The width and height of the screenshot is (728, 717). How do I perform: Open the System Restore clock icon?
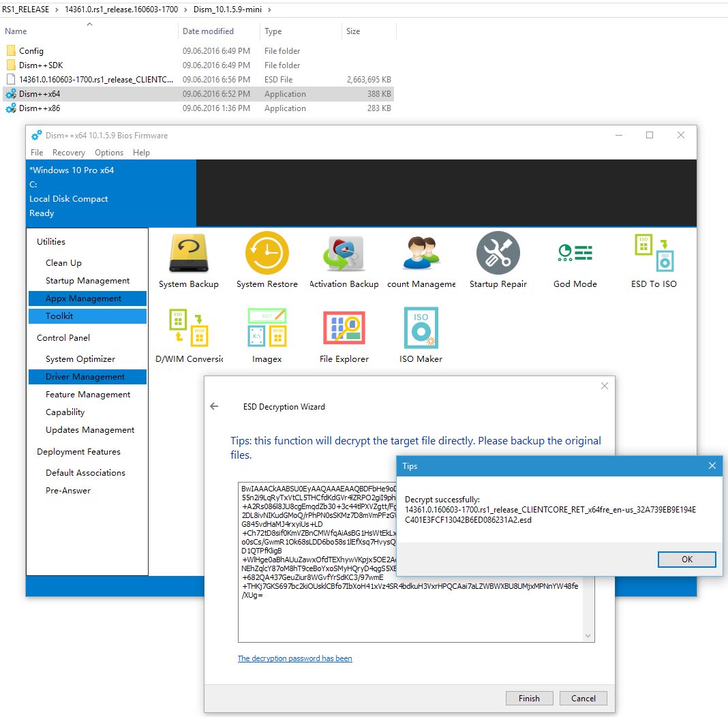click(x=267, y=253)
